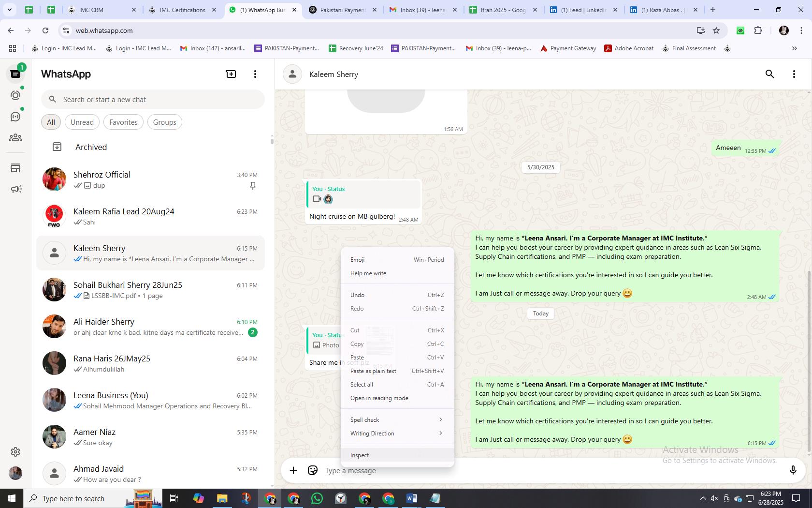Open Payment Gateway bookmark

[x=568, y=48]
